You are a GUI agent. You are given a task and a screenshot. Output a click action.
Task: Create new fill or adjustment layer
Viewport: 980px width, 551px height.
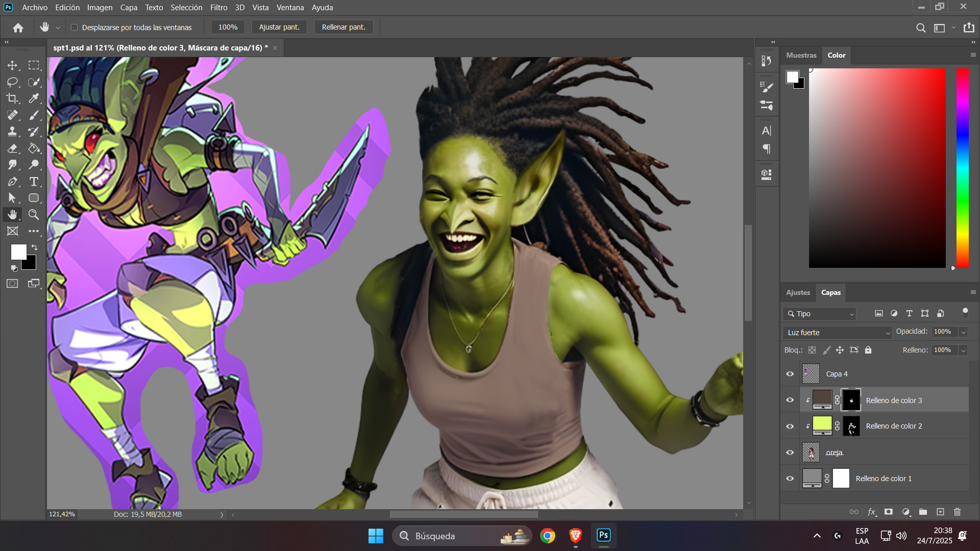[906, 512]
